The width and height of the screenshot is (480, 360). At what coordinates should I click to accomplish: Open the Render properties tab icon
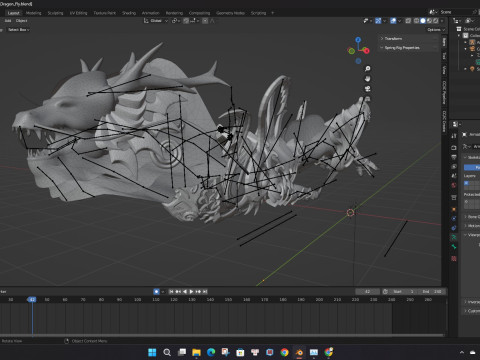tap(454, 147)
